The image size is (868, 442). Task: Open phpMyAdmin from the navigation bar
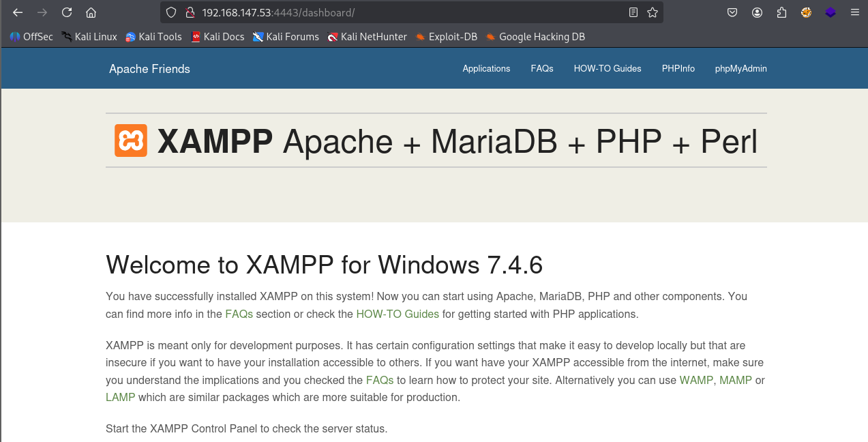click(740, 69)
